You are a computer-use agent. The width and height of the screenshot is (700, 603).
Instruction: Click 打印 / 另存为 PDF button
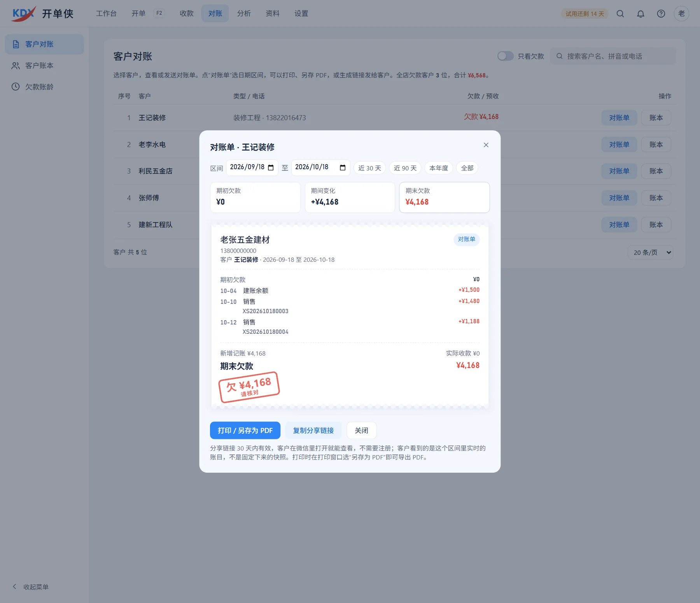click(x=245, y=430)
